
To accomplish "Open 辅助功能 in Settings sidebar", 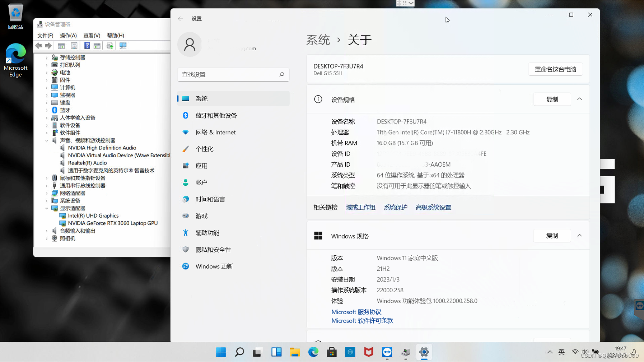I will (x=233, y=233).
